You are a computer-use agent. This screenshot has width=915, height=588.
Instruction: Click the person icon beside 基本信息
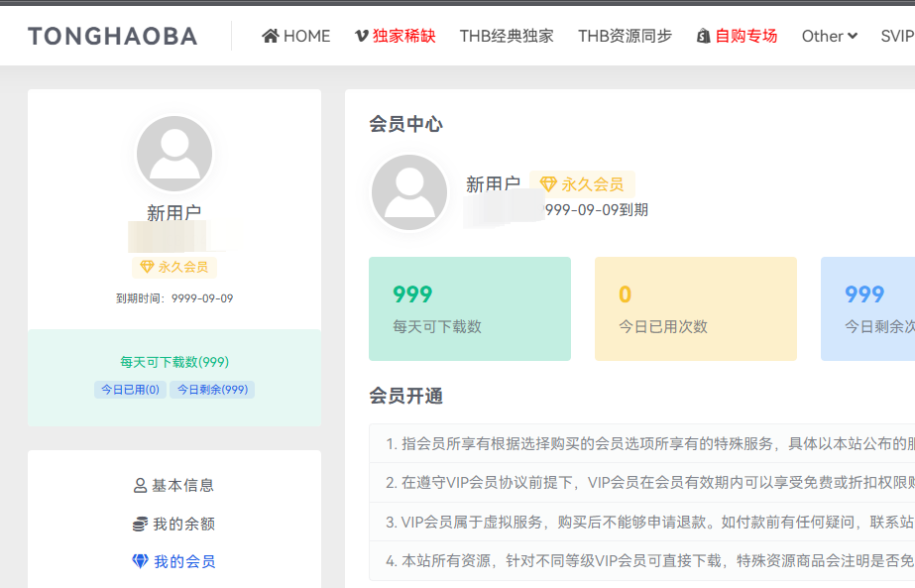click(140, 485)
